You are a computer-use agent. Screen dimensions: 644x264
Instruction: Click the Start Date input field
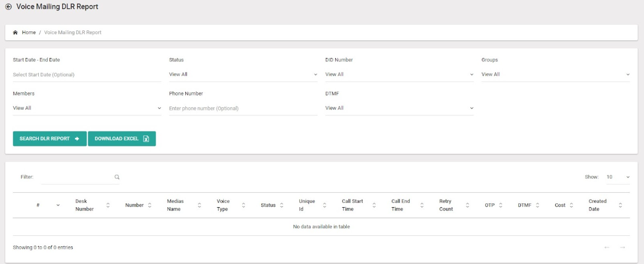[87, 75]
